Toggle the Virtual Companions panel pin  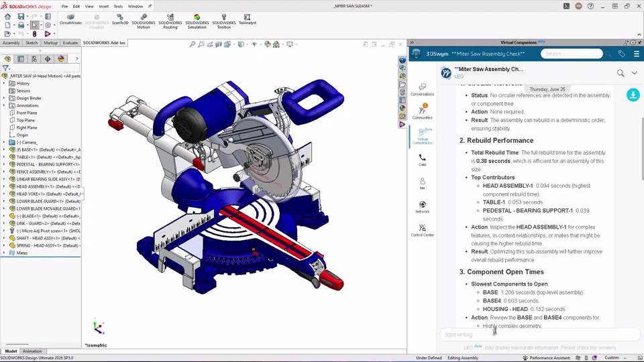click(x=640, y=43)
